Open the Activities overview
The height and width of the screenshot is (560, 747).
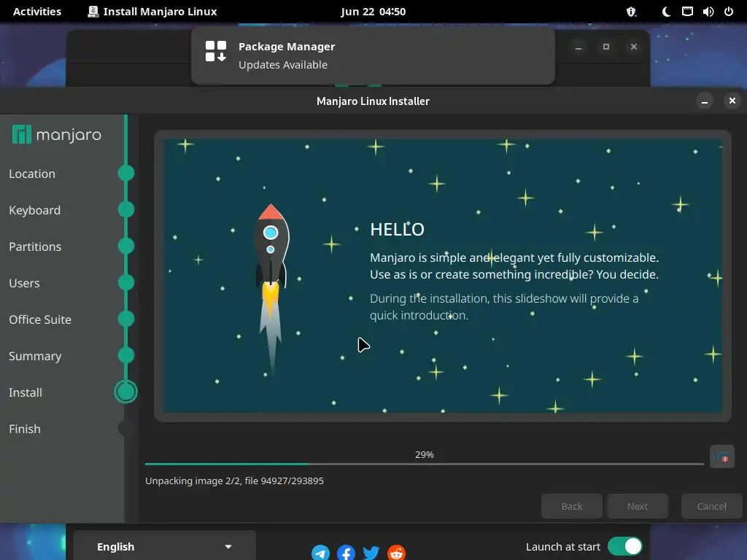point(37,12)
